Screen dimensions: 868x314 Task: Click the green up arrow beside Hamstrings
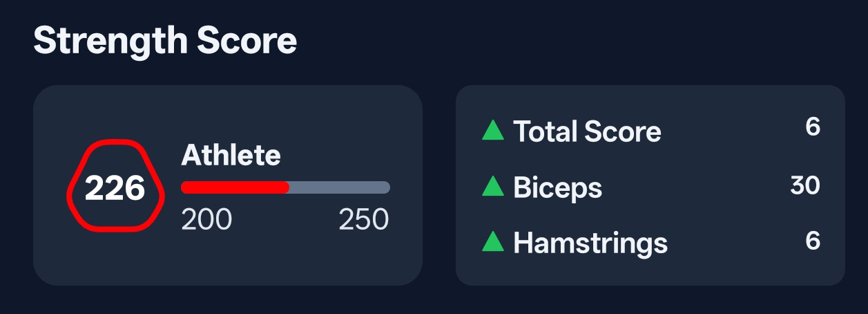click(x=493, y=241)
